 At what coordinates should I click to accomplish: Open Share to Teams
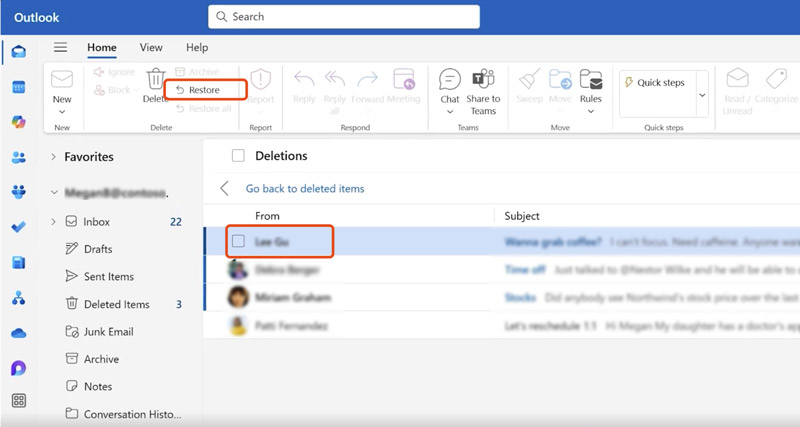click(x=483, y=88)
